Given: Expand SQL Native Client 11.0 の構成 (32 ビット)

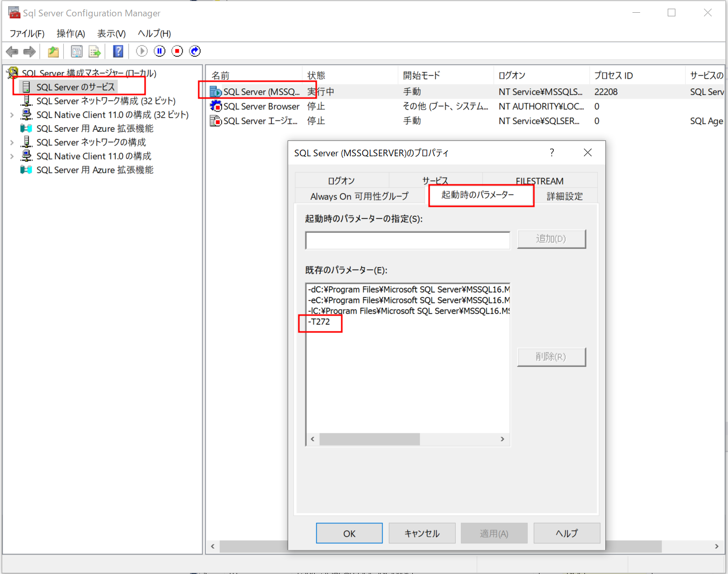Looking at the screenshot, I should click(x=12, y=115).
